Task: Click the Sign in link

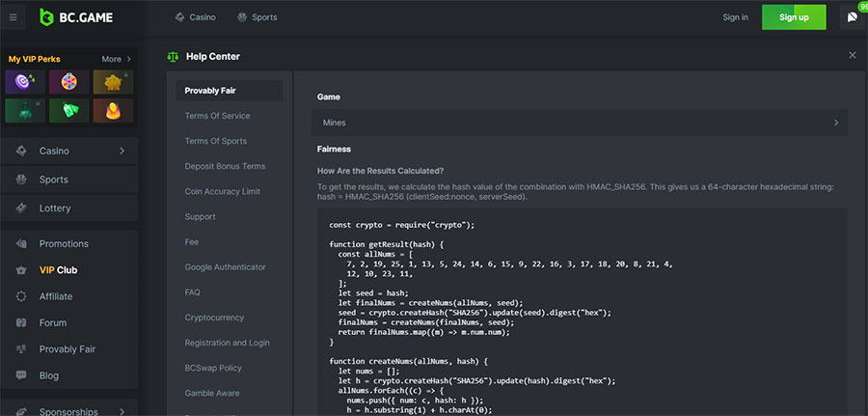Action: (x=735, y=17)
